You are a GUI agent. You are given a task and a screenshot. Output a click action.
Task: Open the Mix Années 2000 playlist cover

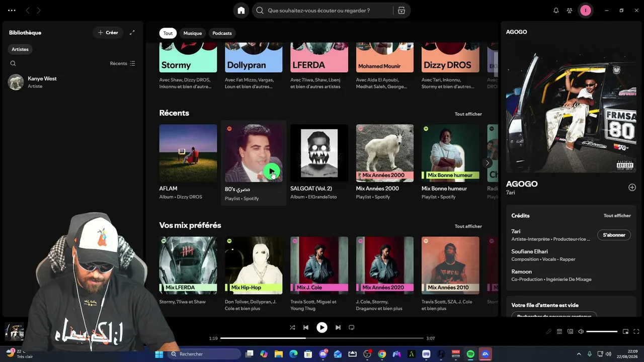coord(385,153)
